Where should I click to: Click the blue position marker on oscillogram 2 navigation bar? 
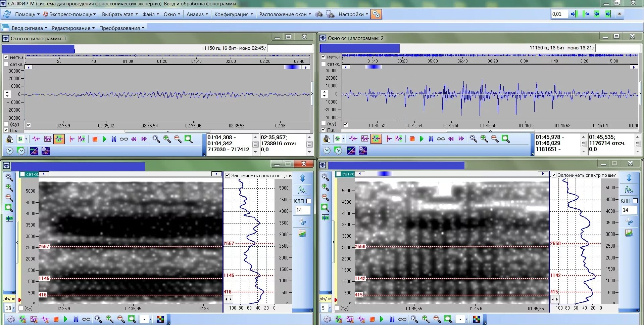pos(374,67)
